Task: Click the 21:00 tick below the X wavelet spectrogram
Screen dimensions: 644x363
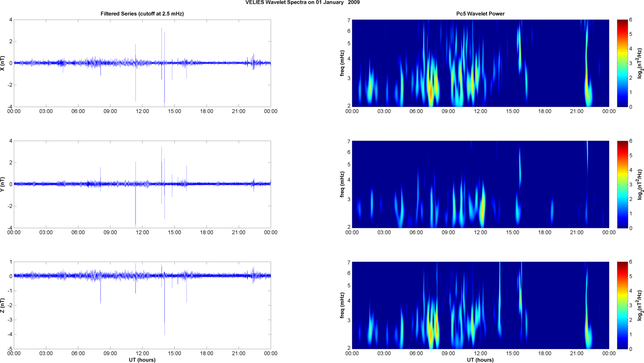Action: point(577,111)
